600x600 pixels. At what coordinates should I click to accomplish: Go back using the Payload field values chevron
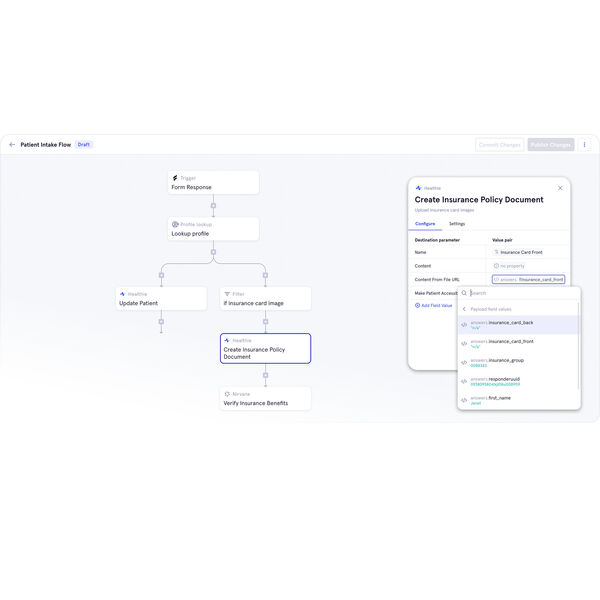tap(464, 309)
